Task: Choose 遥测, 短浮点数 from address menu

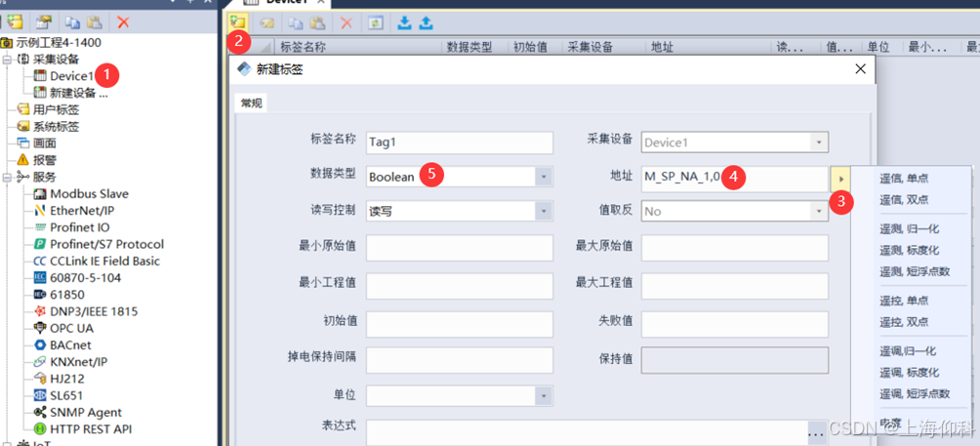Action: click(x=915, y=271)
